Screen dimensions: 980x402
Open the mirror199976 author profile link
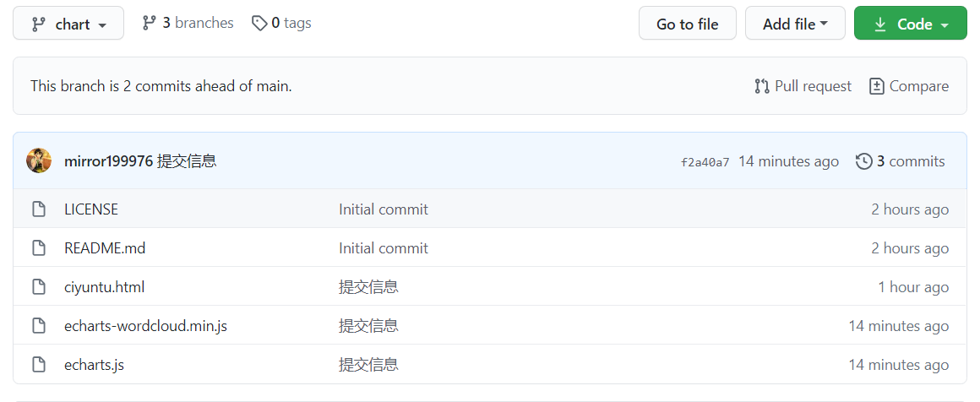108,161
